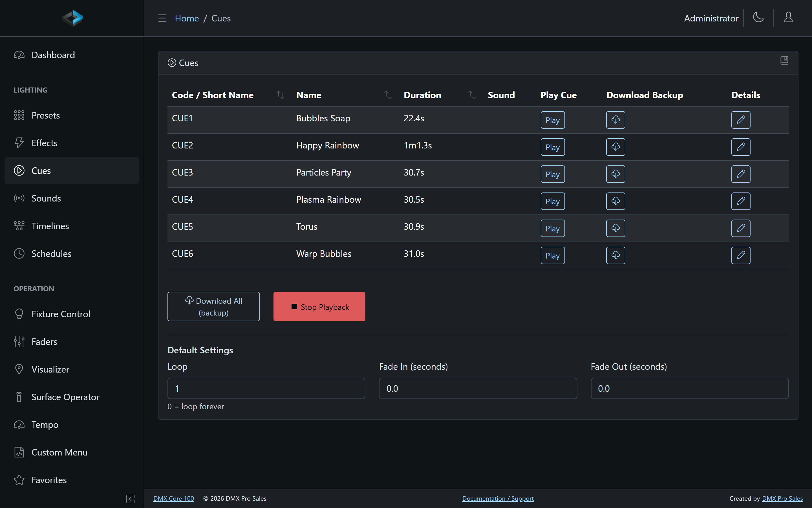This screenshot has width=812, height=508.
Task: Download backup for CUE6 Warp Bubbles
Action: pos(615,255)
